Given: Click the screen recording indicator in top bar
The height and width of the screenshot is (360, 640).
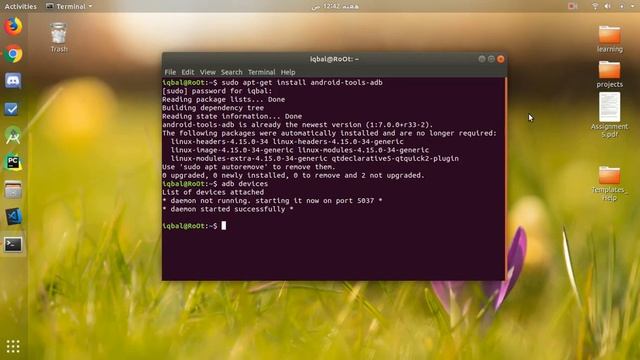Looking at the screenshot, I should click(572, 6).
